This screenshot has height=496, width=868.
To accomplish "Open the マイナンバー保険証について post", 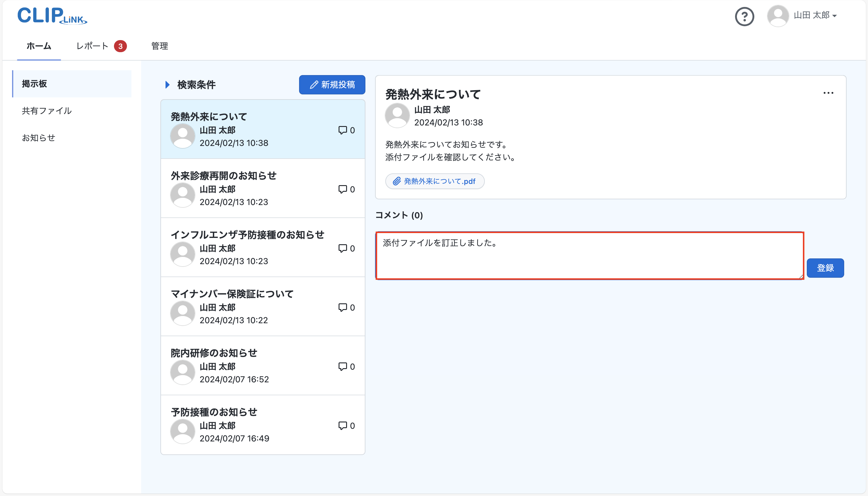I will click(232, 294).
